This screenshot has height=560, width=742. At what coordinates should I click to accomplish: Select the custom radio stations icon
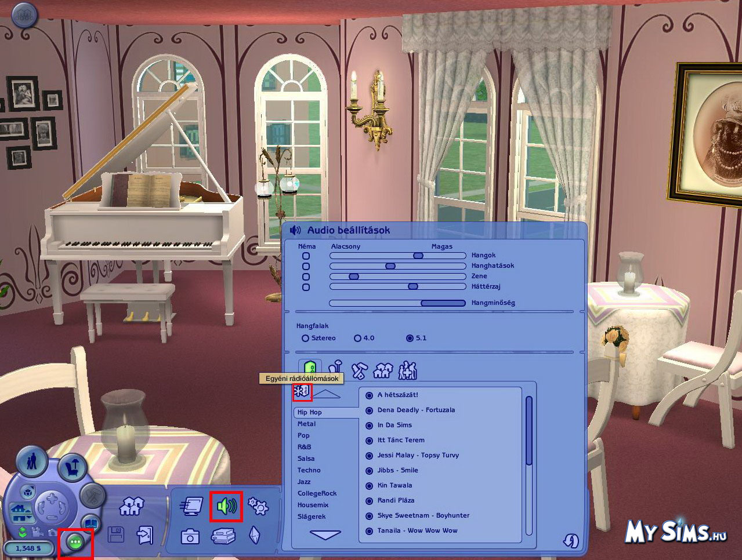[302, 392]
